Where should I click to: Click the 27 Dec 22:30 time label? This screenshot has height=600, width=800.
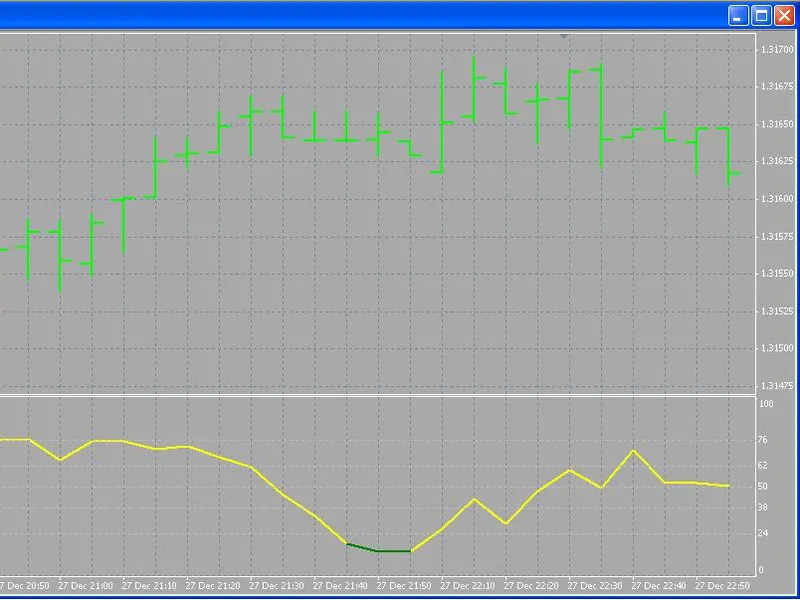point(595,586)
